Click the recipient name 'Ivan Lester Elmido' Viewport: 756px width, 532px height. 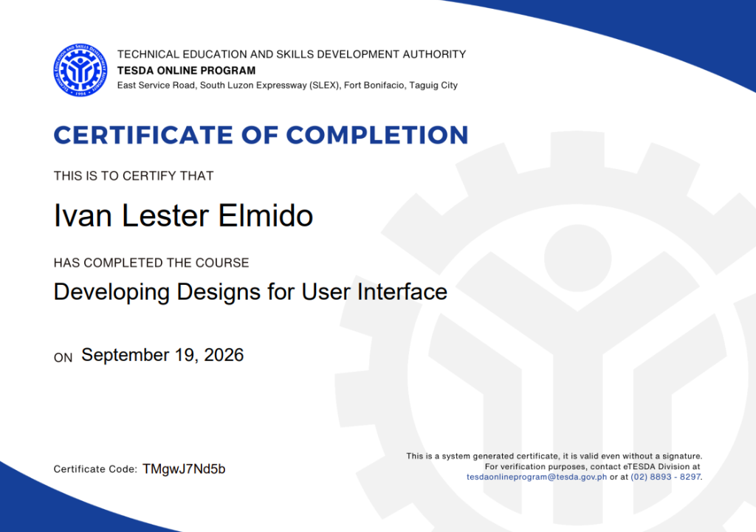pos(184,215)
